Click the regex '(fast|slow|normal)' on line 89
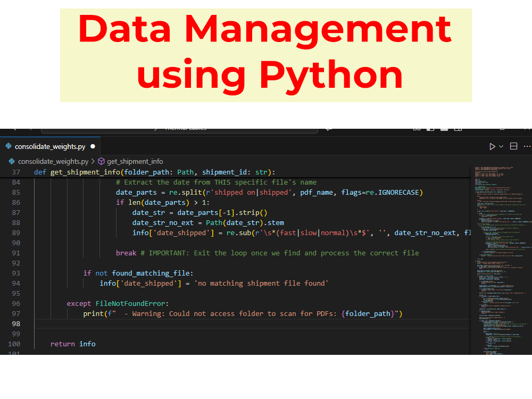Screen dimensions: 532x399 [x=312, y=233]
